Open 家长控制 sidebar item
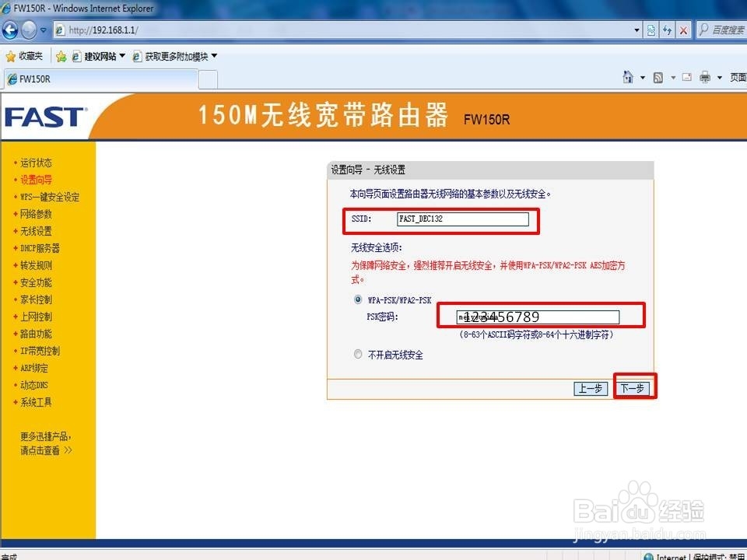Image resolution: width=747 pixels, height=560 pixels. click(x=36, y=300)
